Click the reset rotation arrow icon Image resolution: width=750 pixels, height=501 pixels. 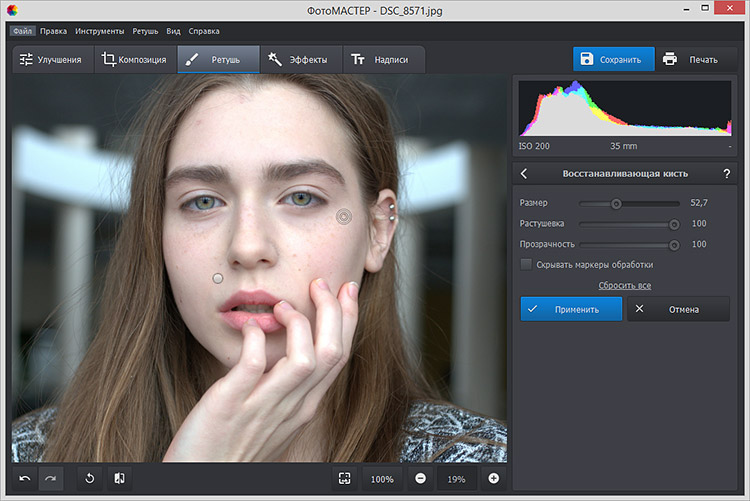[90, 479]
